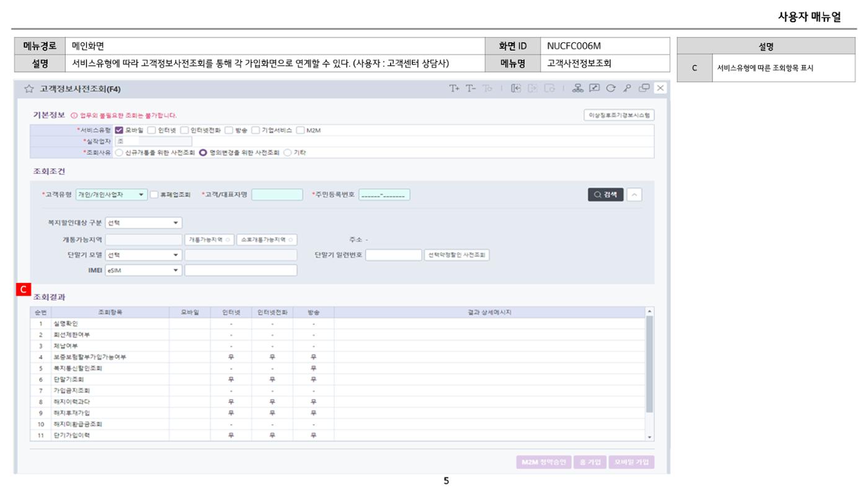Select the 회선제한여부 result row
868x489 pixels.
click(x=338, y=334)
